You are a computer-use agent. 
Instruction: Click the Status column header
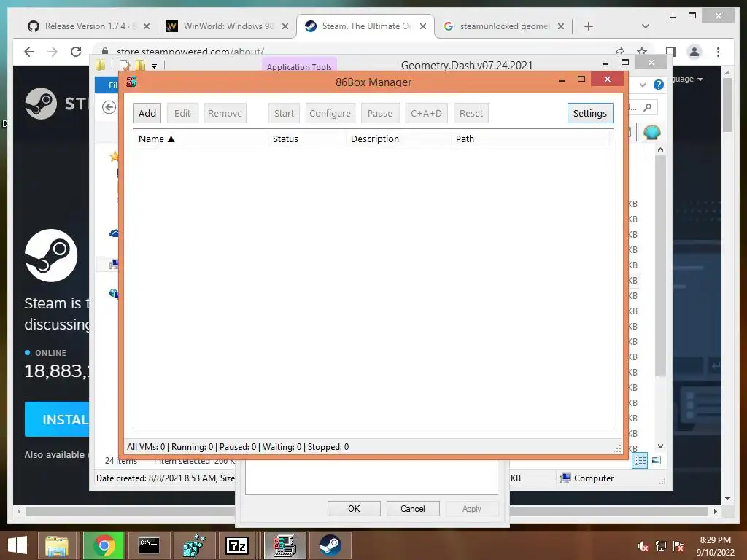point(285,139)
